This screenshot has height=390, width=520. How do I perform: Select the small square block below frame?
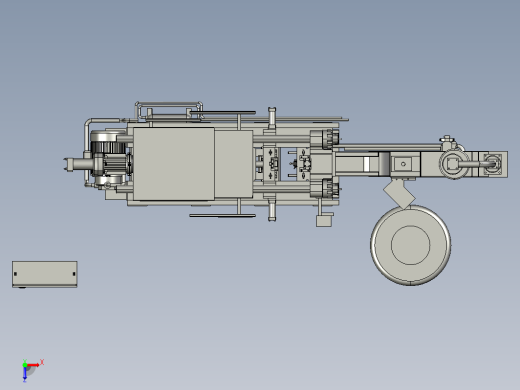323,221
